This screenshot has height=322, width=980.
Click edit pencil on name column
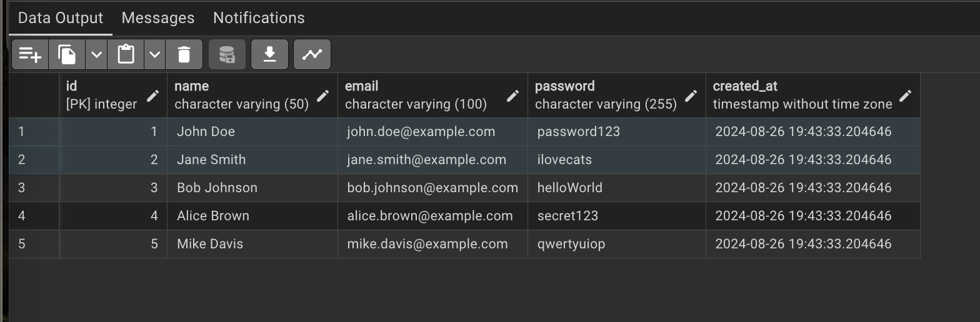point(323,95)
